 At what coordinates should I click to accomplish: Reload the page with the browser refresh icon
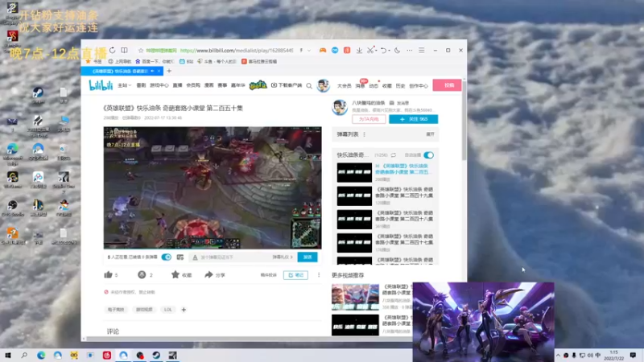112,50
